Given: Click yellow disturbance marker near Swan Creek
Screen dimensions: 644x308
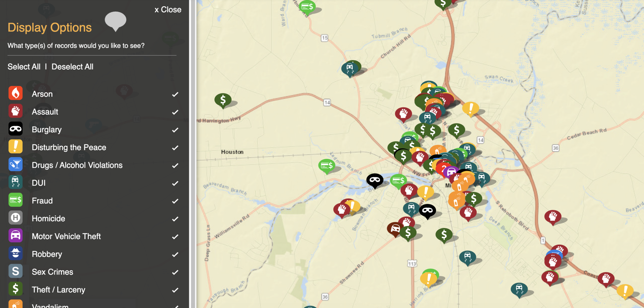Looking at the screenshot, I should [x=470, y=108].
